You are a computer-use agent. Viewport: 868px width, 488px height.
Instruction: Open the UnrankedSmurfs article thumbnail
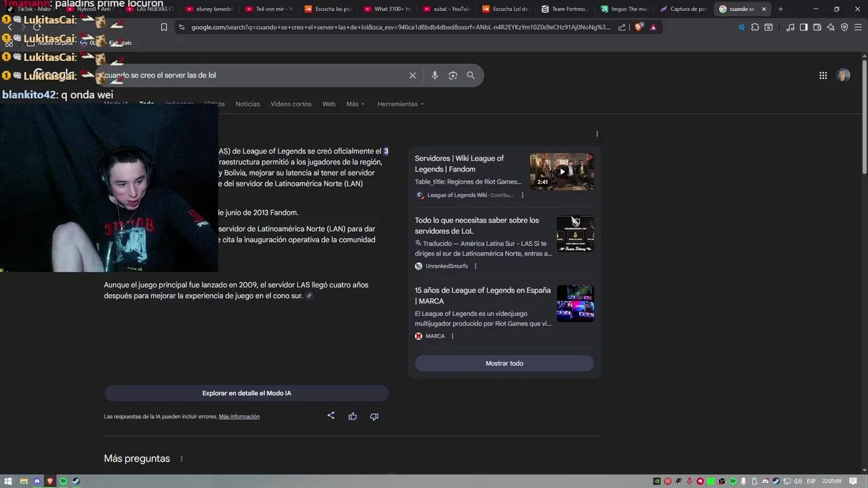(575, 235)
